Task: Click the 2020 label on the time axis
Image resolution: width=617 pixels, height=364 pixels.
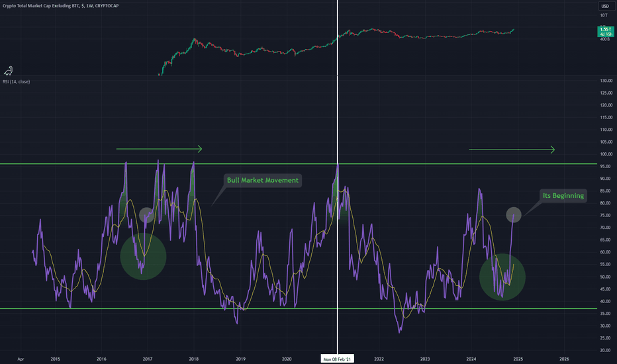Action: coord(287,359)
